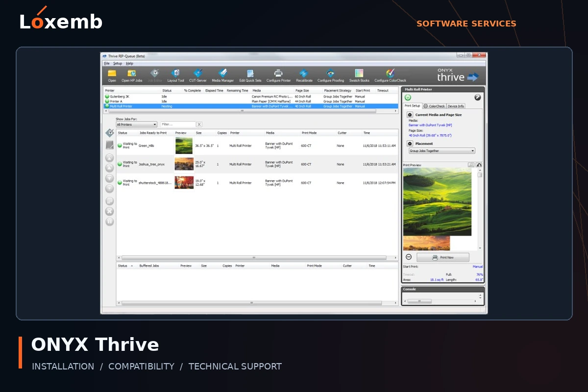Switch to the Print Setup tab

tap(412, 106)
